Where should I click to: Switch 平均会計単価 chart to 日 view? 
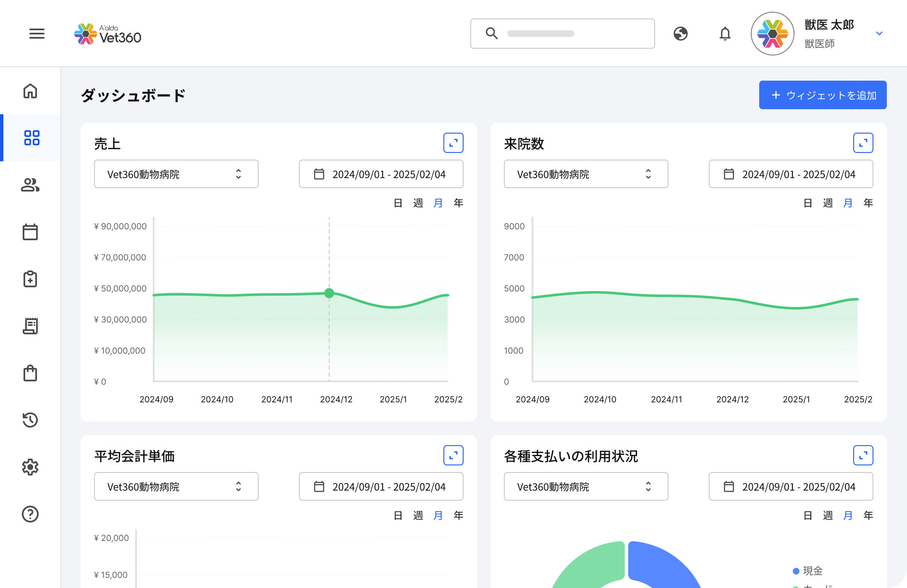click(398, 516)
